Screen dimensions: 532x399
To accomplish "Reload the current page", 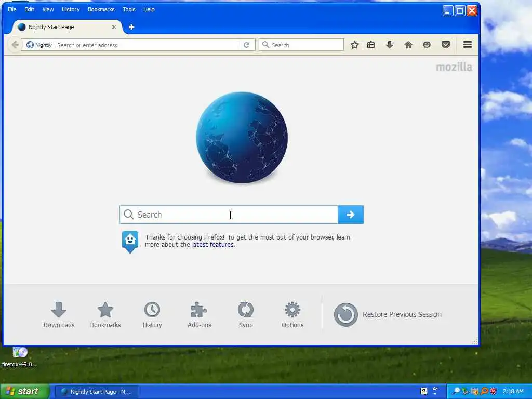I will coord(247,45).
